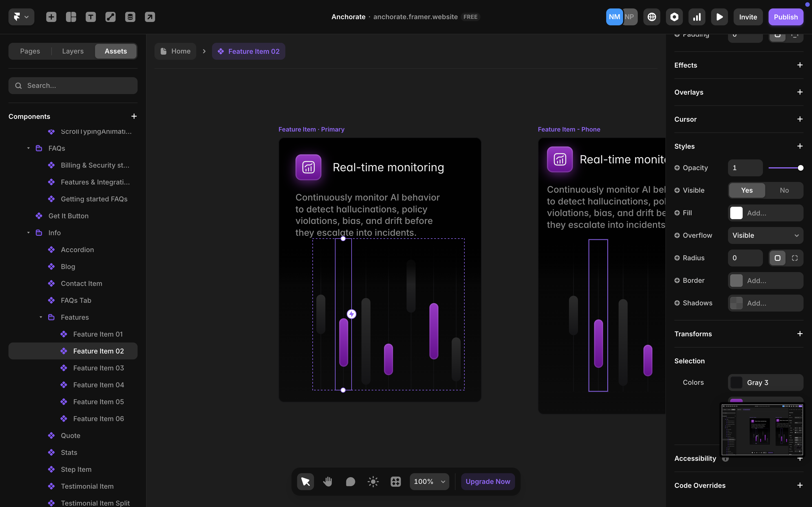
Task: Select the Text tool icon
Action: 91,17
